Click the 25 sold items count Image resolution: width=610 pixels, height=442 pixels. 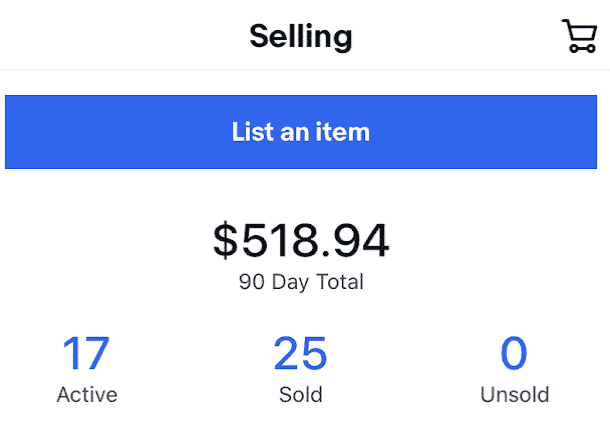click(300, 353)
